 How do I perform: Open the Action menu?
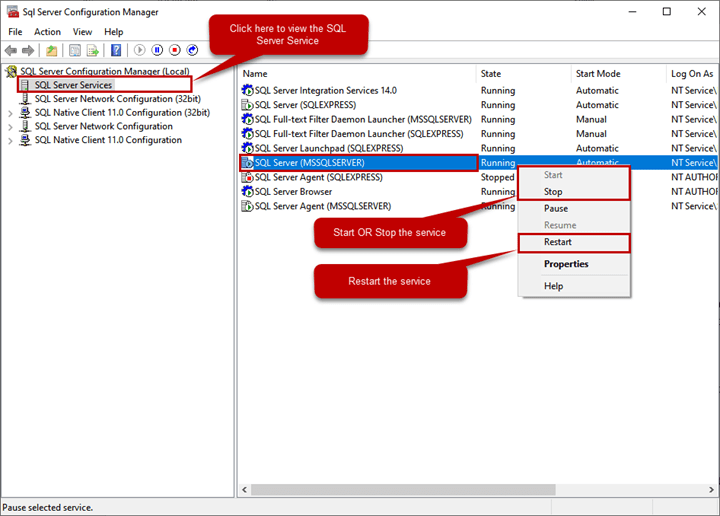coord(47,32)
